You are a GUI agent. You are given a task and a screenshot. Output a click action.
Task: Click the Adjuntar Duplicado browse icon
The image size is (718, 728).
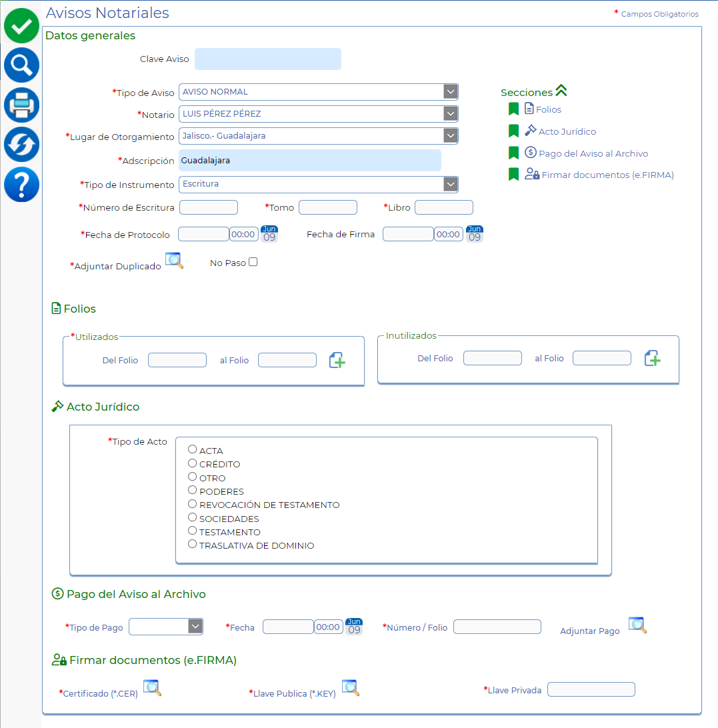pos(174,261)
